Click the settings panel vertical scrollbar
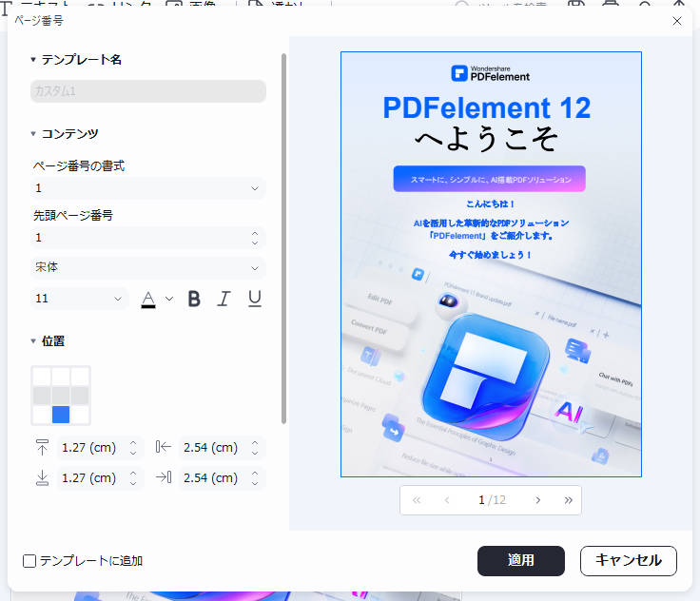The width and height of the screenshot is (700, 601). pos(283,239)
